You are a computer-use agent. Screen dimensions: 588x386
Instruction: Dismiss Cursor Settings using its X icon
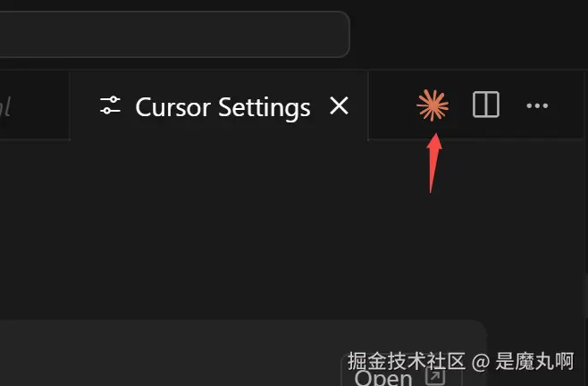coord(339,105)
